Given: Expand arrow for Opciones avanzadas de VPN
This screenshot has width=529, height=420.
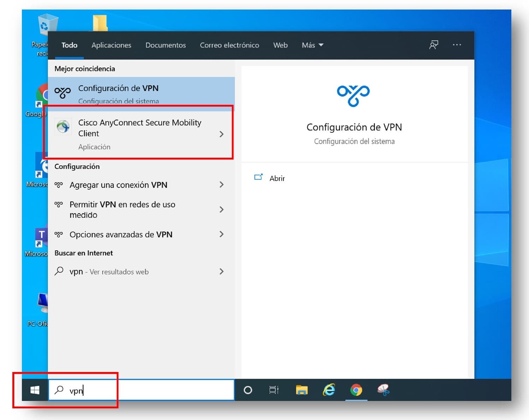Looking at the screenshot, I should point(221,234).
